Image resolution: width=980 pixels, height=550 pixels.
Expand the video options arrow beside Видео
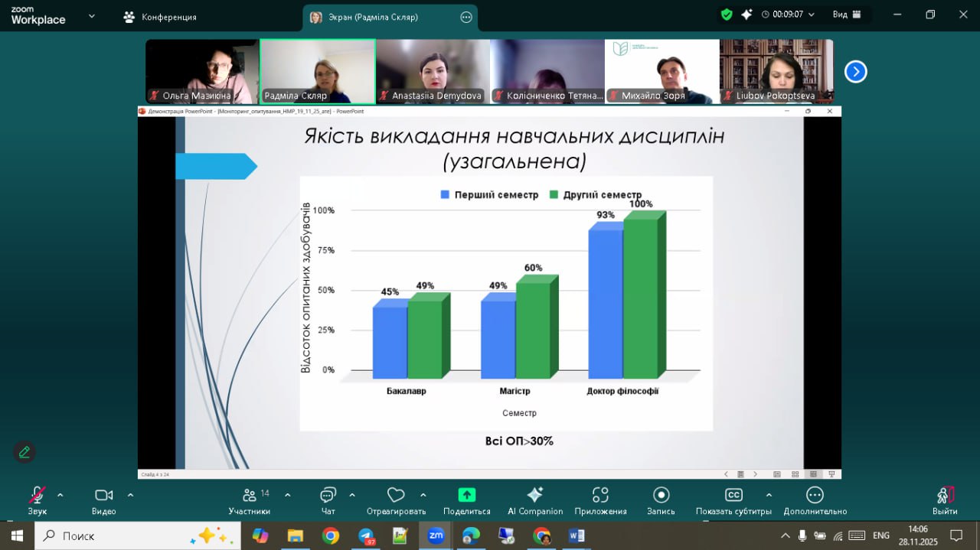click(130, 495)
